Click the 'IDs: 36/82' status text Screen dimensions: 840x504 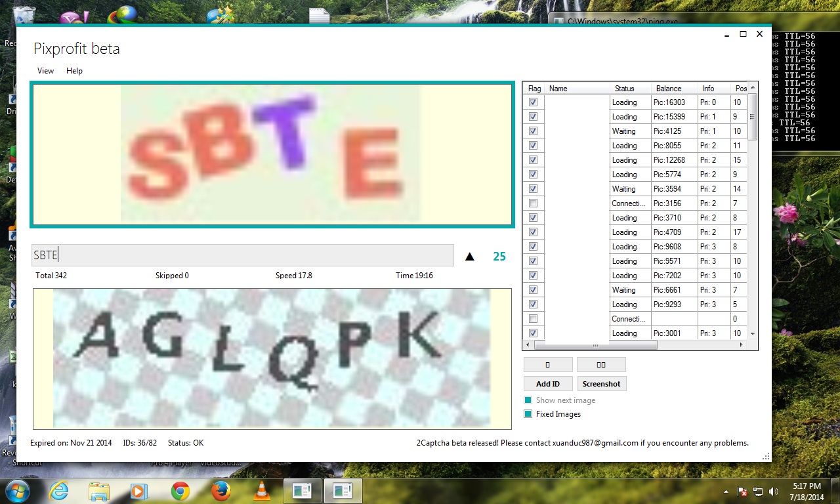[x=140, y=443]
